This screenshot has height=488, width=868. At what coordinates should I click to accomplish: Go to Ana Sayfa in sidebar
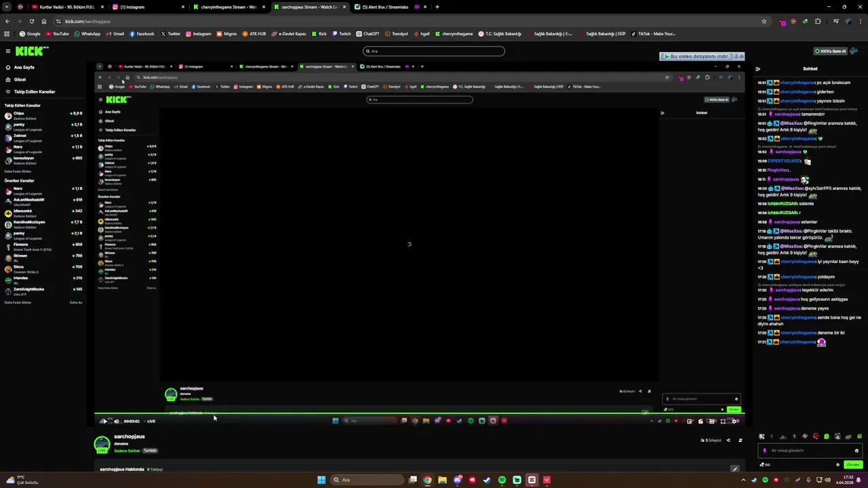tap(24, 67)
